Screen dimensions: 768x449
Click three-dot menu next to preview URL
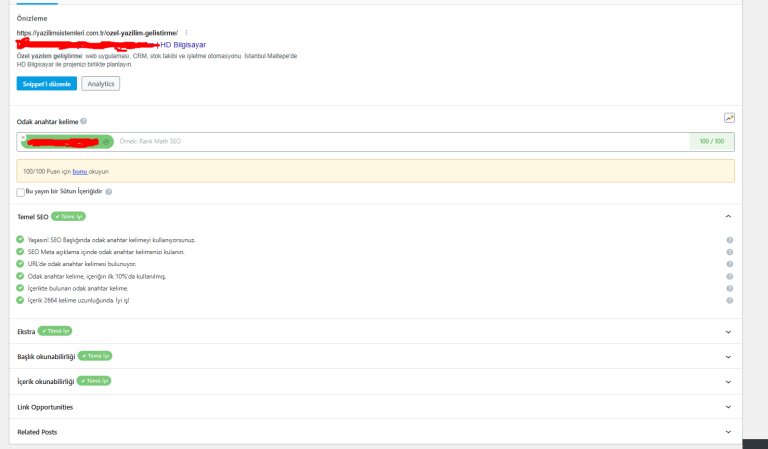186,33
